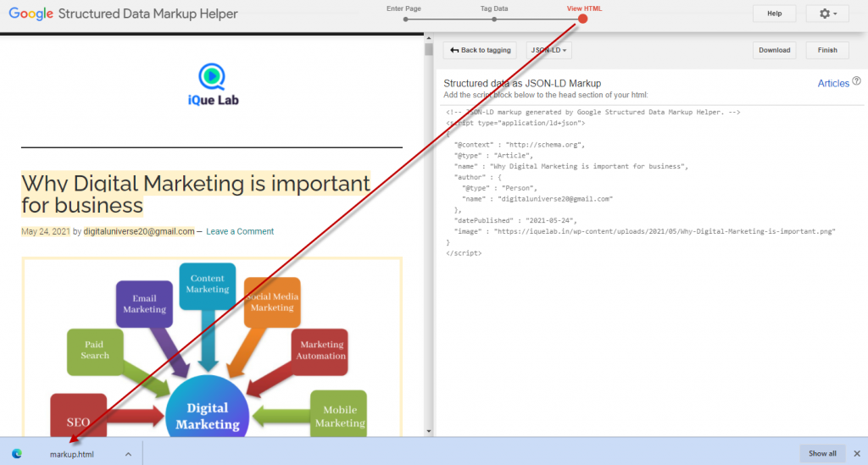The height and width of the screenshot is (465, 868).
Task: Click the datePublished code line
Action: [x=516, y=220]
